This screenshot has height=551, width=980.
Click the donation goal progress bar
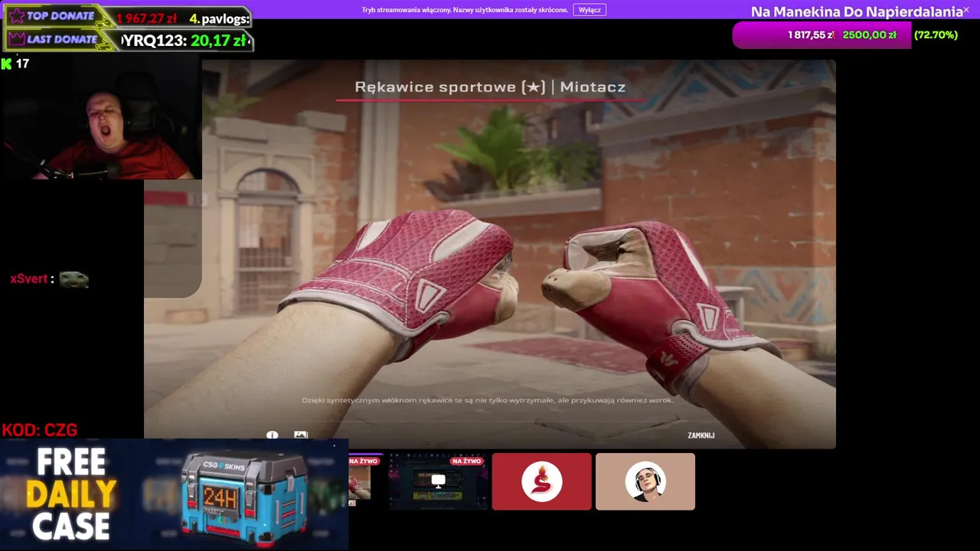pos(822,35)
